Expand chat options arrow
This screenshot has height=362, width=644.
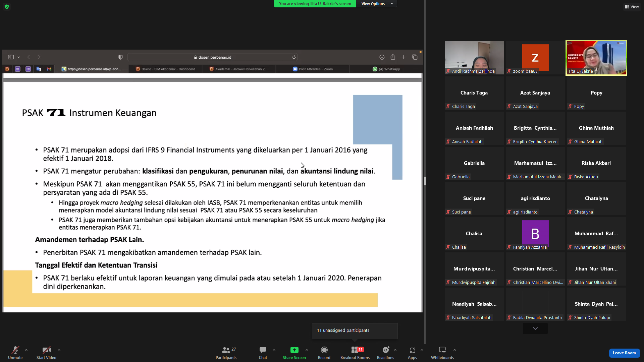coord(274,350)
